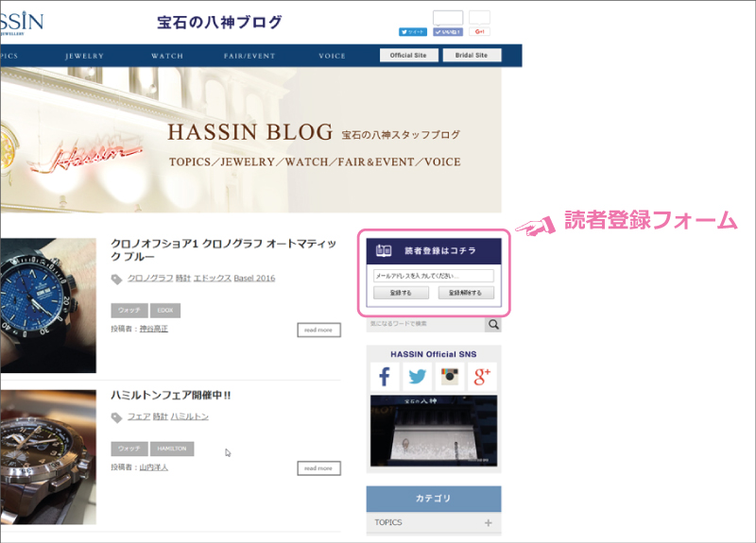Click the Official Site button
Screen dimensions: 756x543
[x=409, y=56]
